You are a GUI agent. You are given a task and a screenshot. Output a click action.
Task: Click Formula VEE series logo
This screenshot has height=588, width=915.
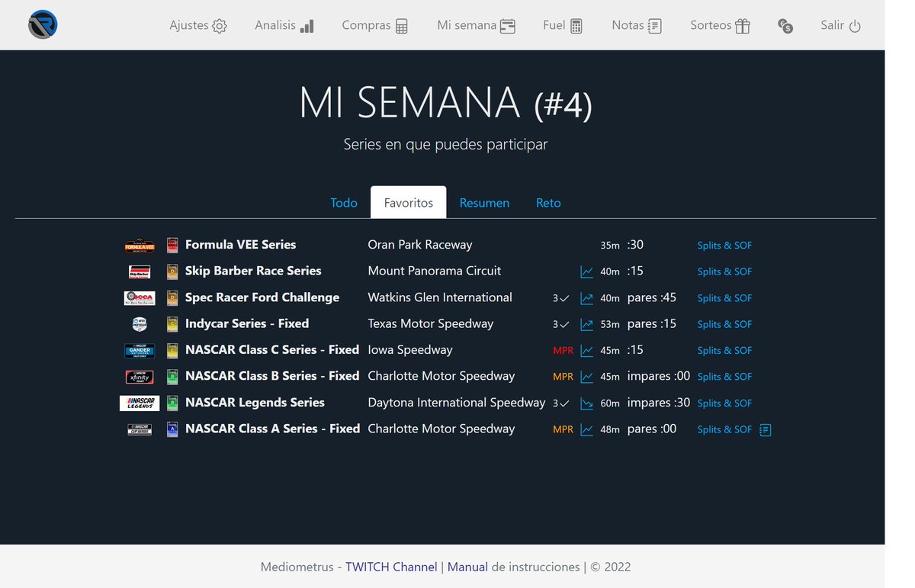[x=140, y=246]
